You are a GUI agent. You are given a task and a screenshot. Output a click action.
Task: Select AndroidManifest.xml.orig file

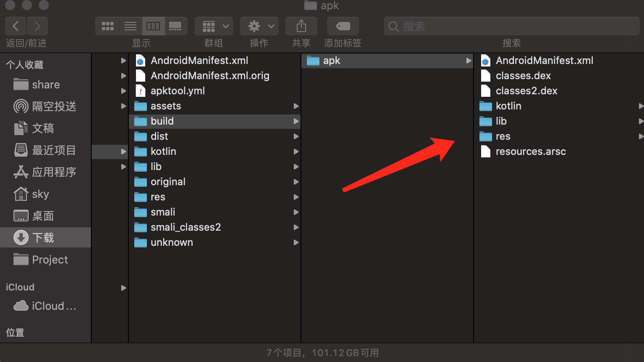(215, 76)
